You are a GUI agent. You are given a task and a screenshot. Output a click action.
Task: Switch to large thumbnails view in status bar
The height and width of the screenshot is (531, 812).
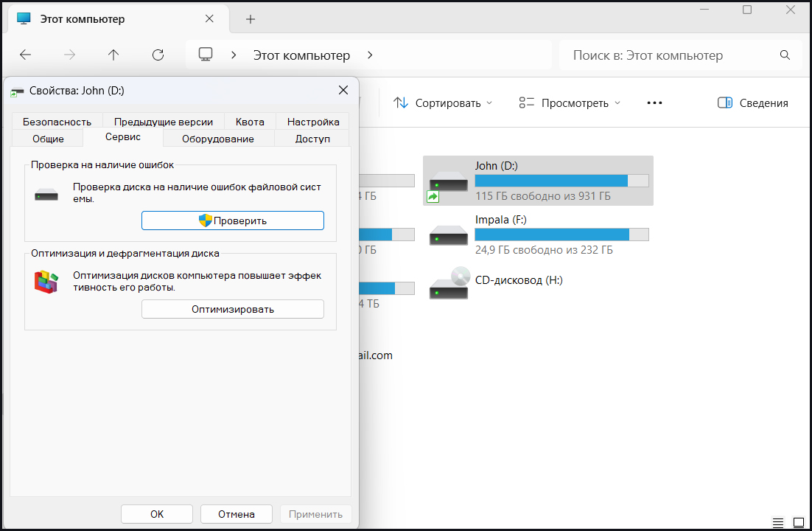(x=798, y=521)
